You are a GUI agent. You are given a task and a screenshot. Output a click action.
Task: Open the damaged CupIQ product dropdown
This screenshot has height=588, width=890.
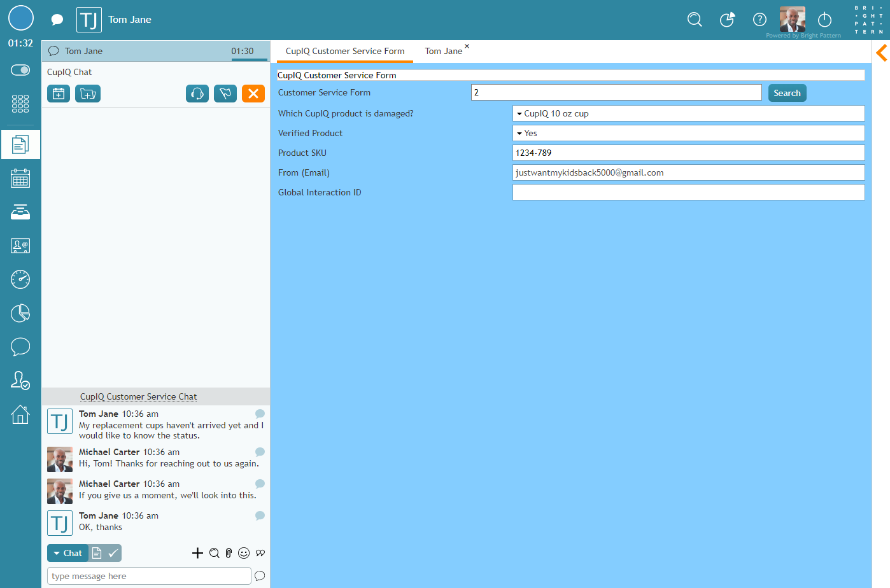coord(688,113)
